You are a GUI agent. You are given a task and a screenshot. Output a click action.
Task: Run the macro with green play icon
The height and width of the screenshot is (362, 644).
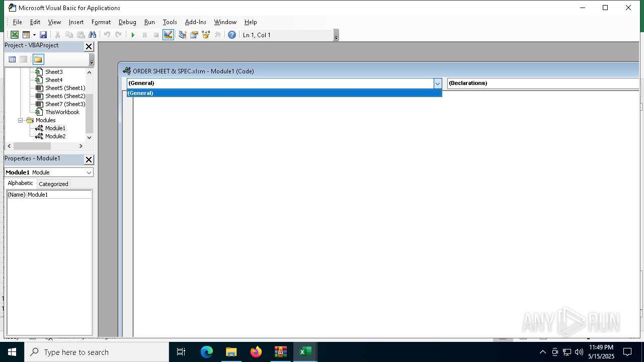tap(133, 35)
